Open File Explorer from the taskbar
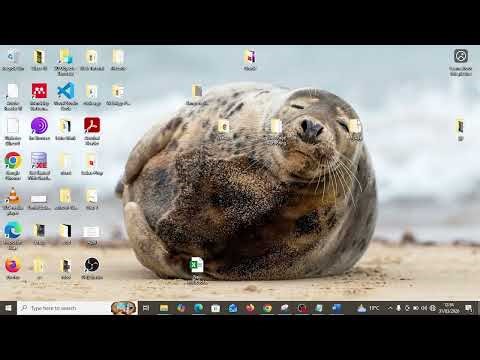 (164, 308)
